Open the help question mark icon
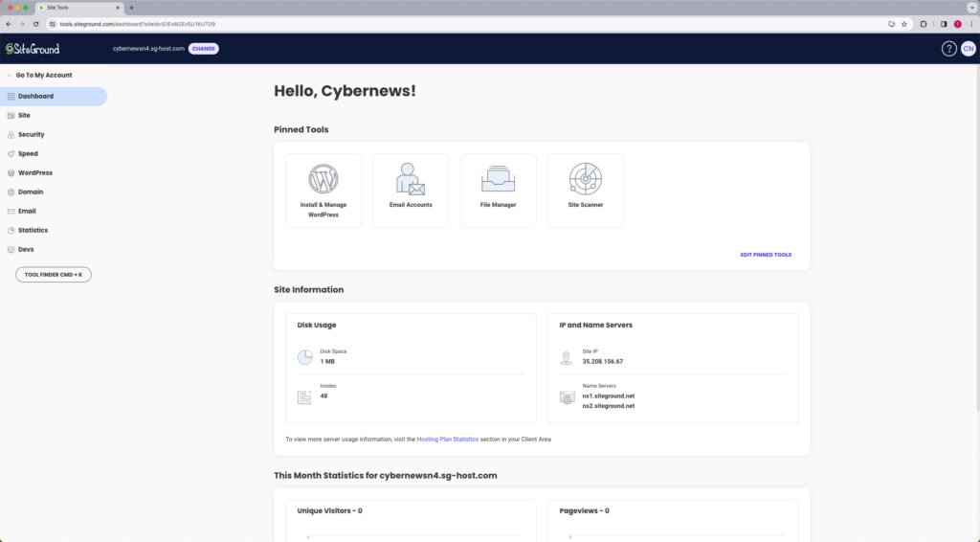980x542 pixels. click(948, 49)
